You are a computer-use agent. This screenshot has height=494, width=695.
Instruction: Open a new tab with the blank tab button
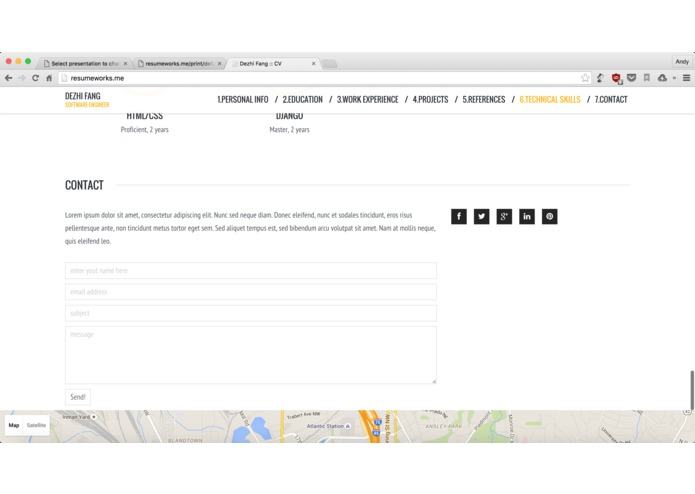coord(329,64)
